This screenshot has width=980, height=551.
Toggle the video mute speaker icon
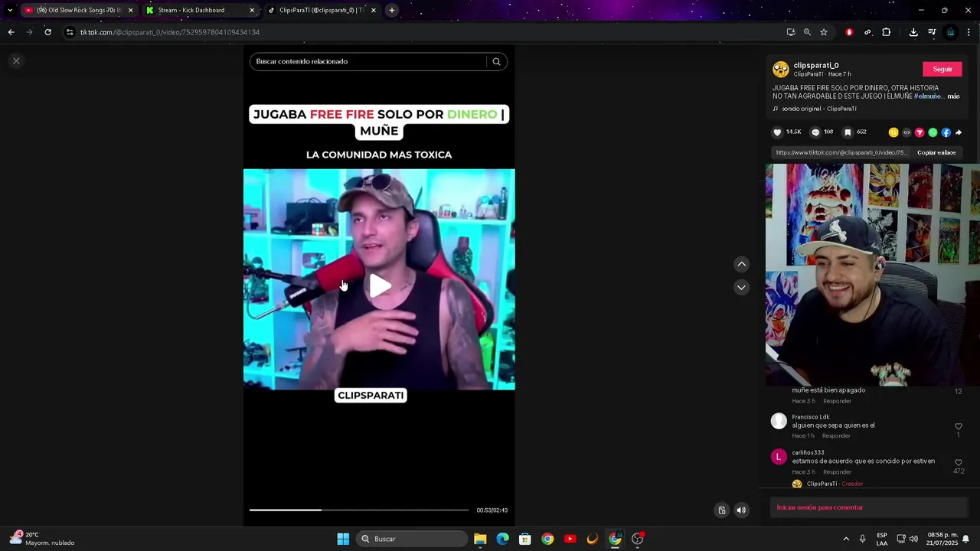coord(741,510)
